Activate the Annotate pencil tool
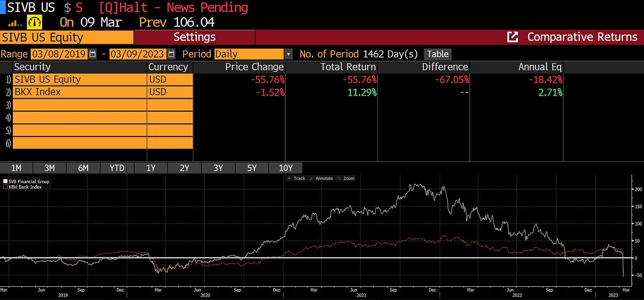644x300 pixels. coord(321,178)
